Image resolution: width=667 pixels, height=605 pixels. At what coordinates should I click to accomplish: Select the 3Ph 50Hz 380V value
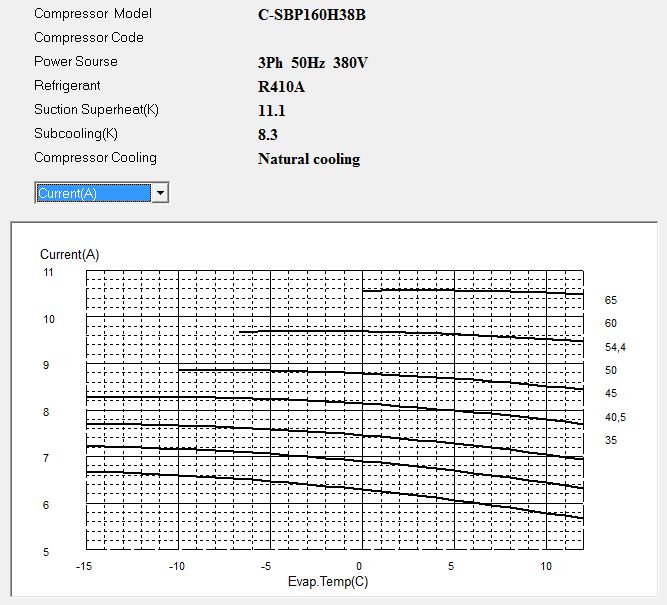click(312, 63)
